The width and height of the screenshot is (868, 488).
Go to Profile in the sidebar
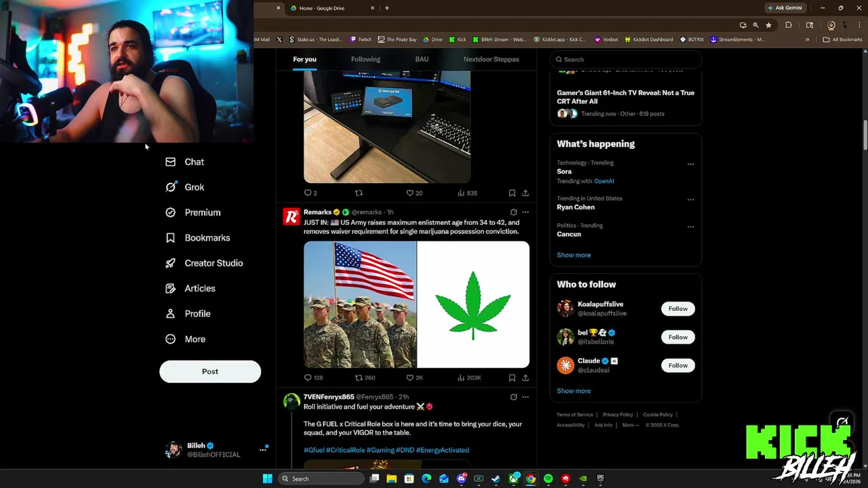coord(188,314)
